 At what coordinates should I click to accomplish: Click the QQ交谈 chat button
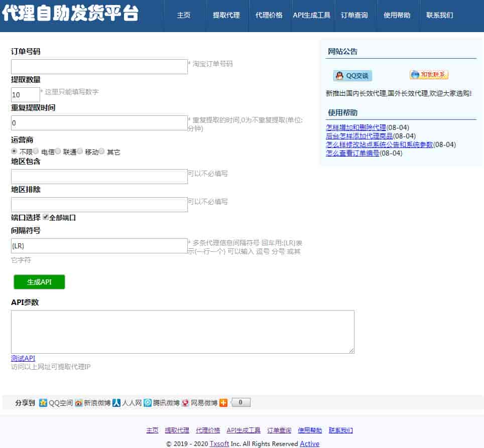(352, 76)
